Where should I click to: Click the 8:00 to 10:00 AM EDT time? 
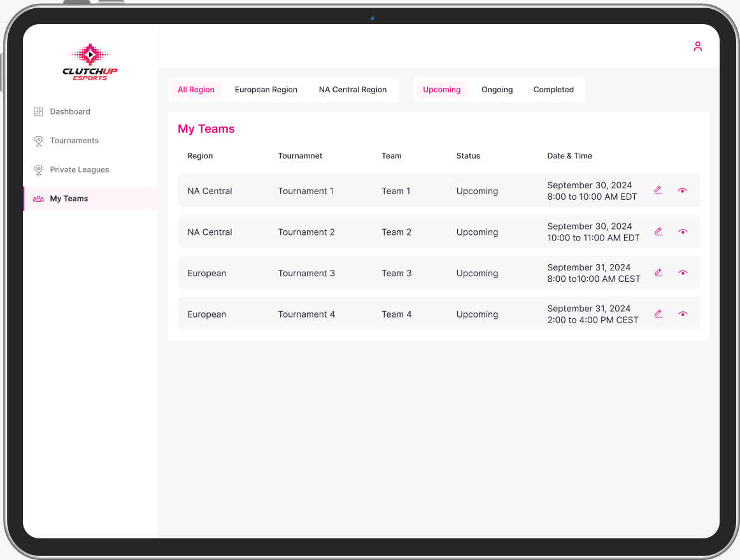pyautogui.click(x=592, y=197)
